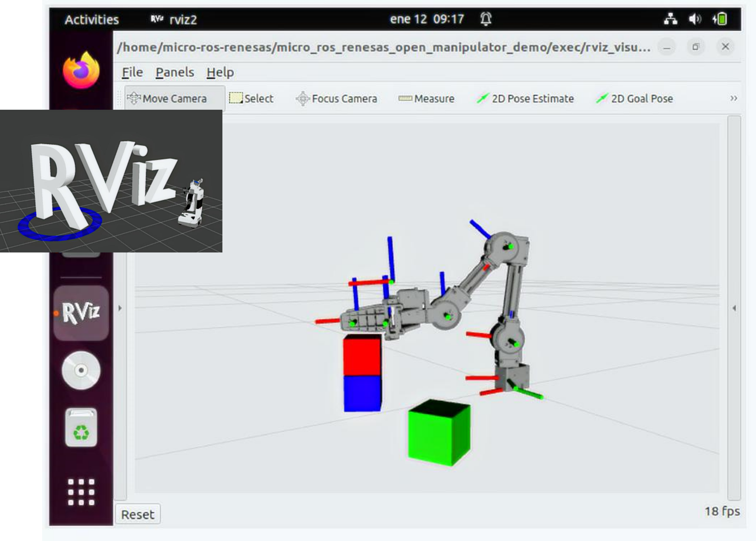Launch Firefox from the dock
This screenshot has width=756, height=541.
pos(81,70)
